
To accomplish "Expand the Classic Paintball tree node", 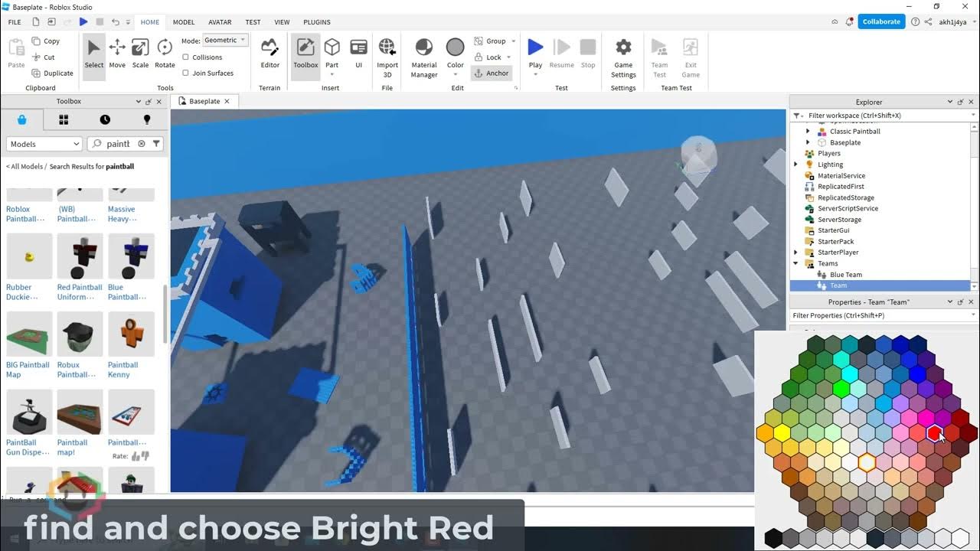I will (x=808, y=132).
